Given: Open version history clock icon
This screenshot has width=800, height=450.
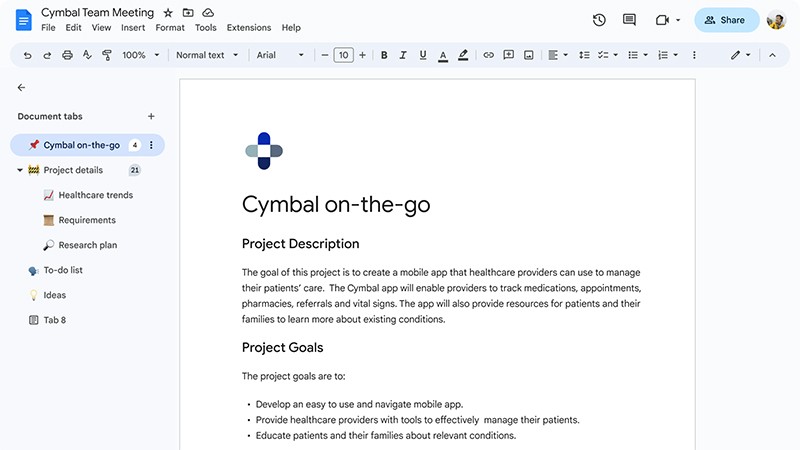Looking at the screenshot, I should click(x=599, y=20).
